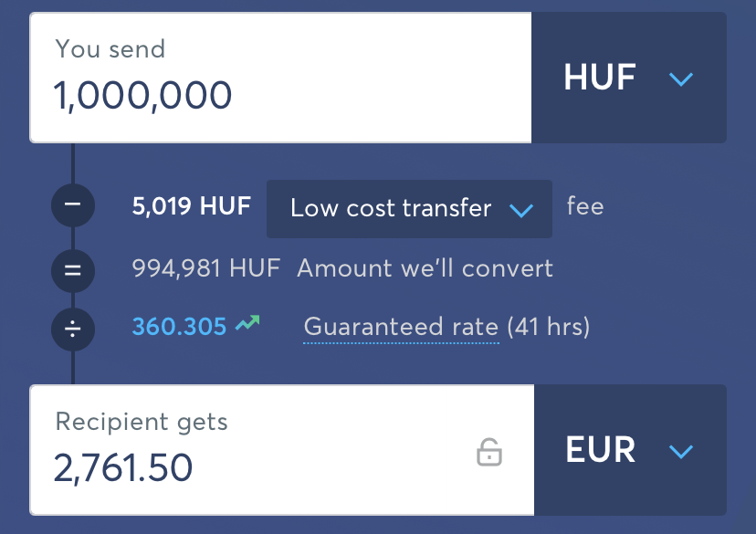
Task: Open the HUF currency dropdown
Action: click(x=629, y=78)
